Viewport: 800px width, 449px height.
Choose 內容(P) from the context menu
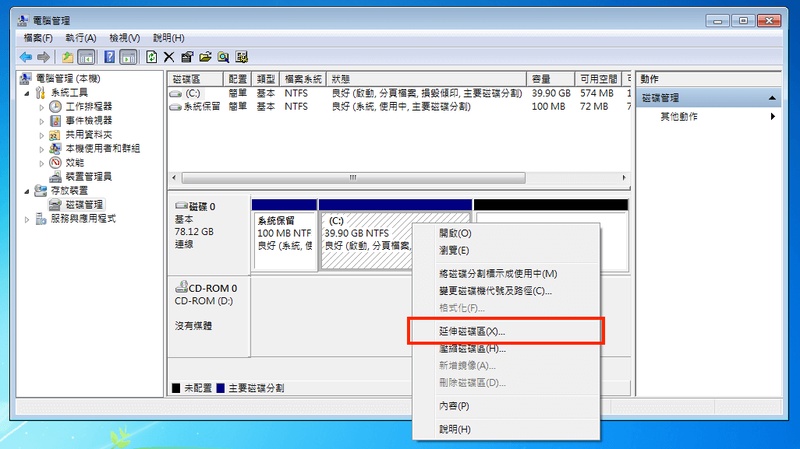pyautogui.click(x=506, y=406)
